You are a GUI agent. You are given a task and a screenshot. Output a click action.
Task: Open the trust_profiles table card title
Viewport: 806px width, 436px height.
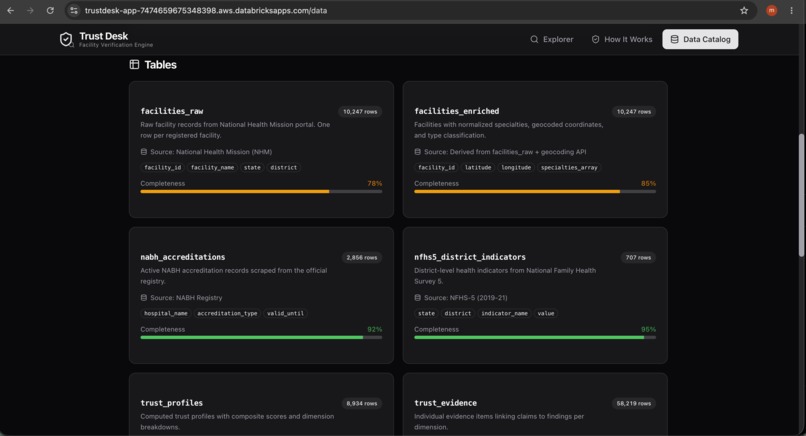click(x=171, y=403)
